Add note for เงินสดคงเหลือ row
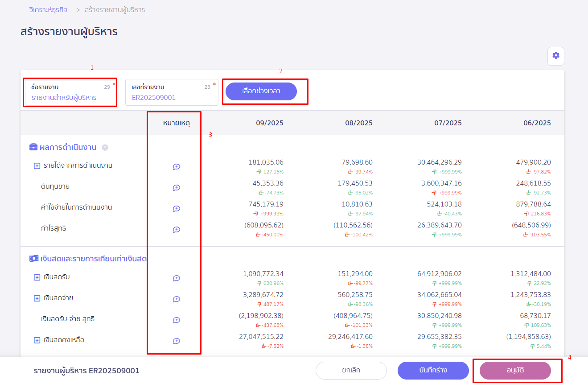Viewport: 588px width, 384px height. [176, 341]
